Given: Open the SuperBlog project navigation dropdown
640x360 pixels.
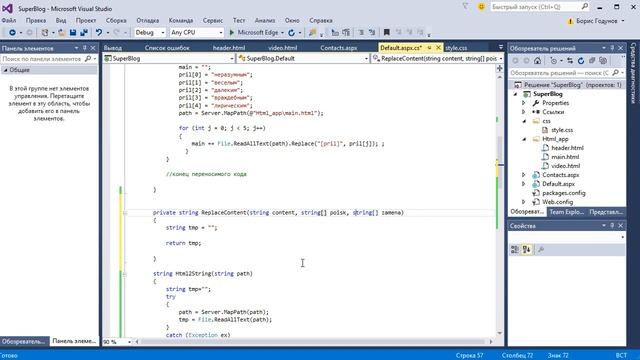Looking at the screenshot, I should point(232,59).
